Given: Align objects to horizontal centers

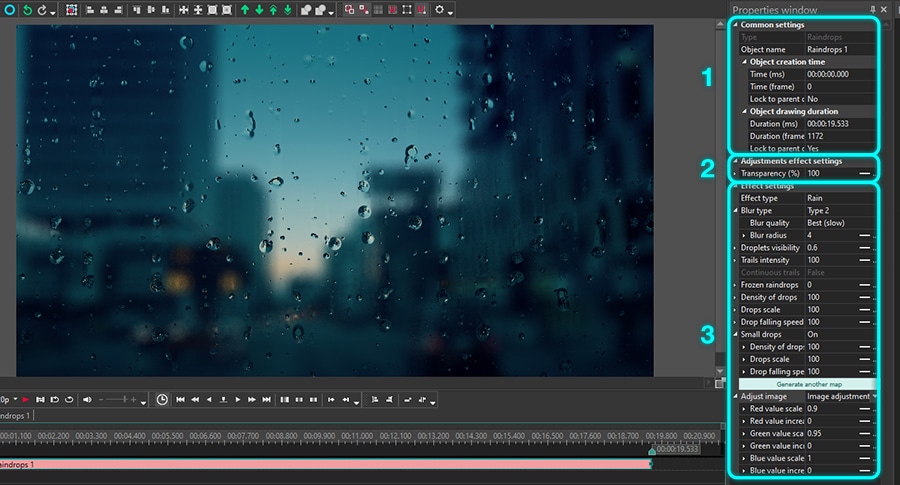Looking at the screenshot, I should click(x=104, y=10).
